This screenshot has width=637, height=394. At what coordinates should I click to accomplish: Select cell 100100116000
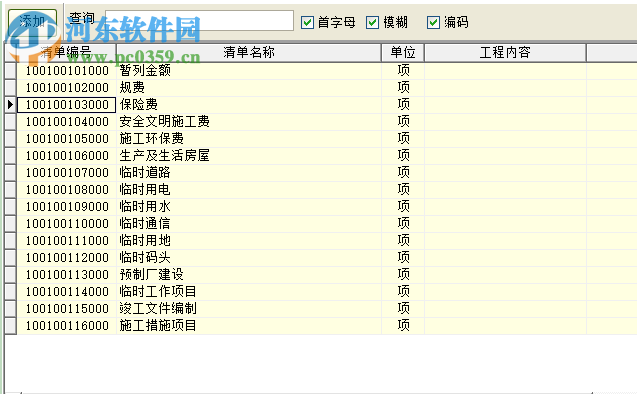(x=67, y=327)
